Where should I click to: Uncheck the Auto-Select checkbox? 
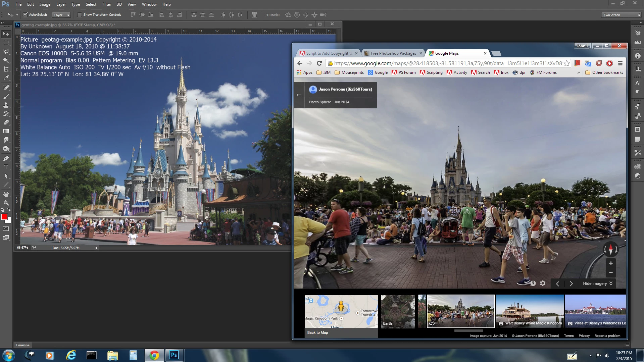25,15
